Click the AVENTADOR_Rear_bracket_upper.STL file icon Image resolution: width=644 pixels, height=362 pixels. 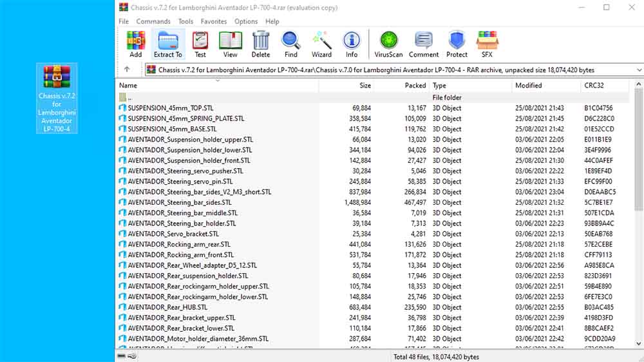click(122, 318)
